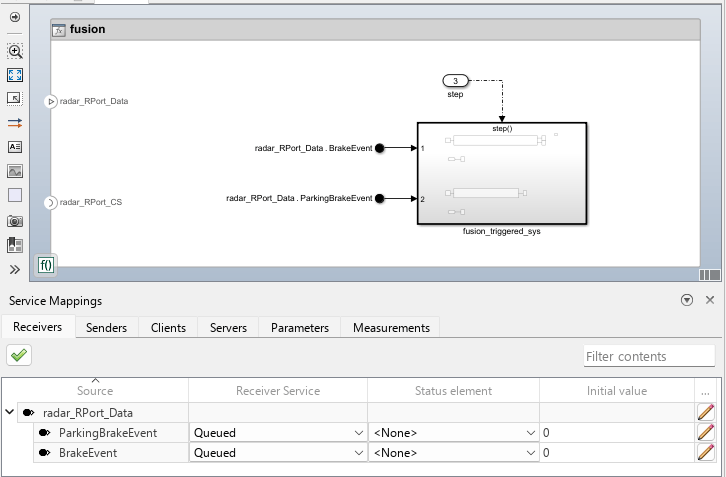Click the Filter contents field
This screenshot has width=726, height=477.
coord(649,356)
